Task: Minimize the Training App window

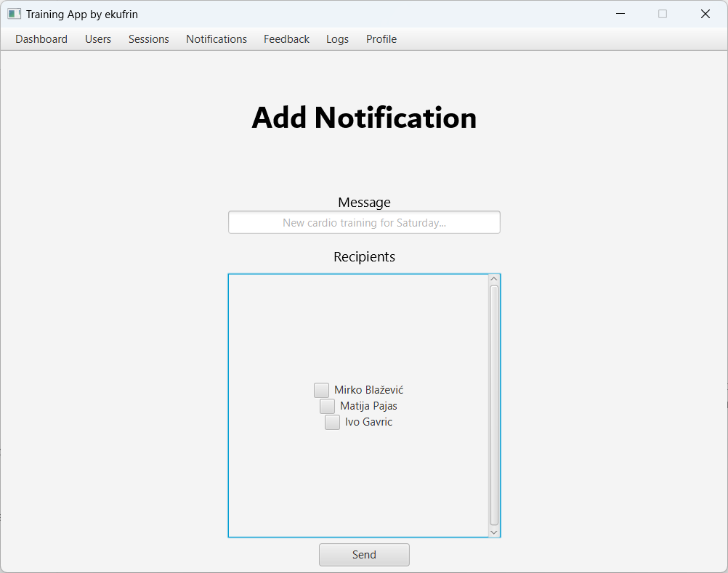Action: [x=620, y=14]
